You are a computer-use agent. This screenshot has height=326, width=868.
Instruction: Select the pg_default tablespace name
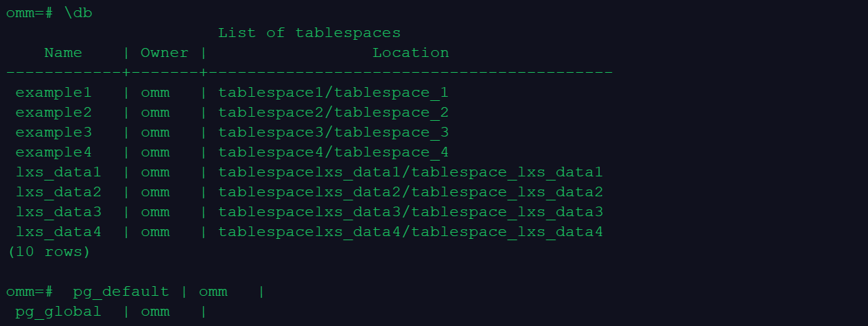tap(121, 292)
